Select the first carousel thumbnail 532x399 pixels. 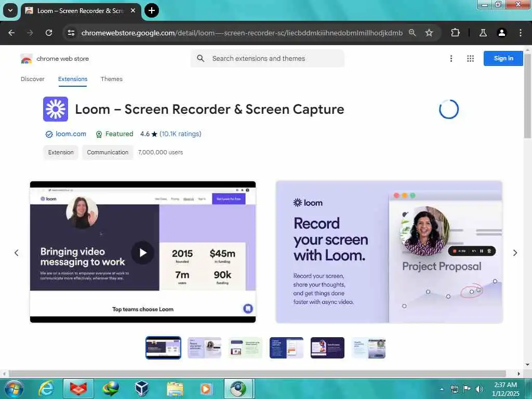[163, 348]
